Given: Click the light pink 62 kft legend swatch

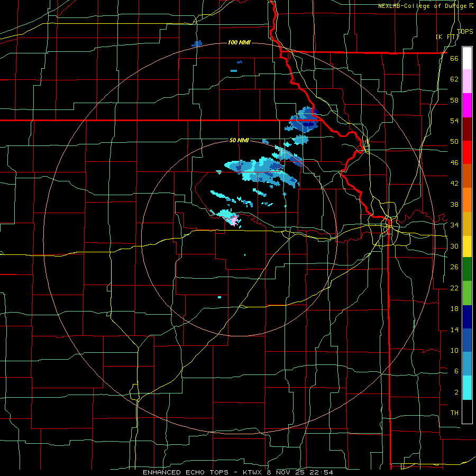Looking at the screenshot, I should [x=467, y=81].
